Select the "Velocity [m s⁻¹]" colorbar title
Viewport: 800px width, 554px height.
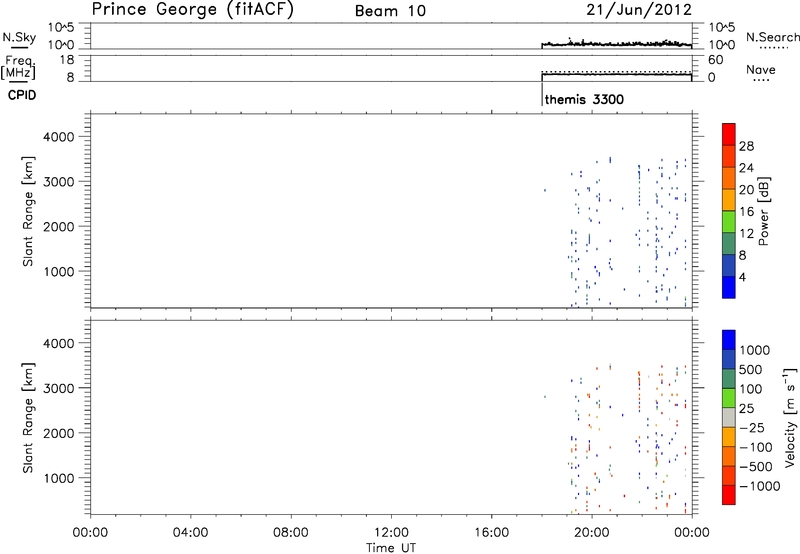click(790, 417)
